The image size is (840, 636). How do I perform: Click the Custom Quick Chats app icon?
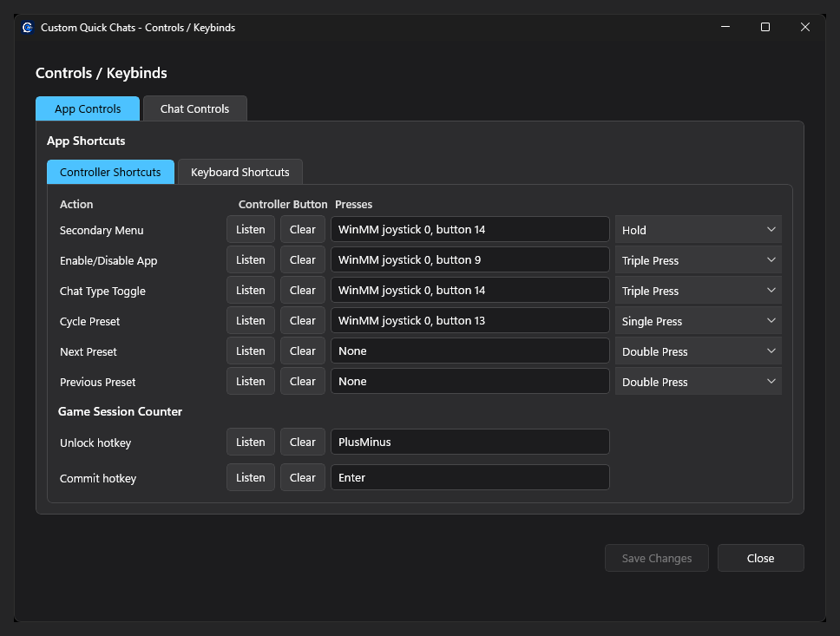pyautogui.click(x=28, y=27)
